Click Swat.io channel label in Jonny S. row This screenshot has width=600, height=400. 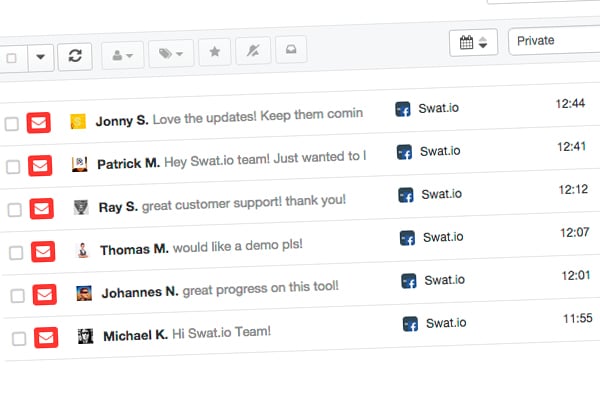tap(439, 108)
